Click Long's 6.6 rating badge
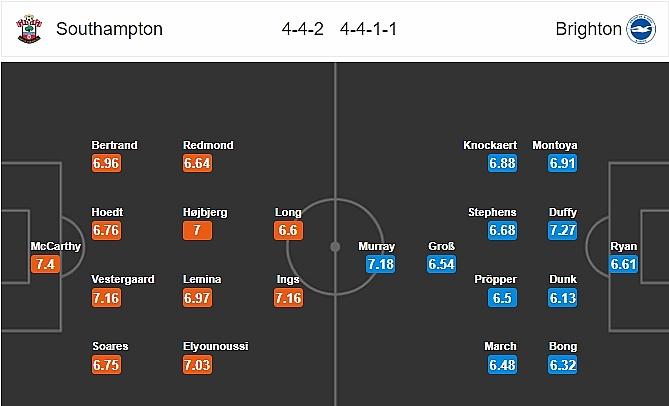This screenshot has width=669, height=406. pos(288,231)
